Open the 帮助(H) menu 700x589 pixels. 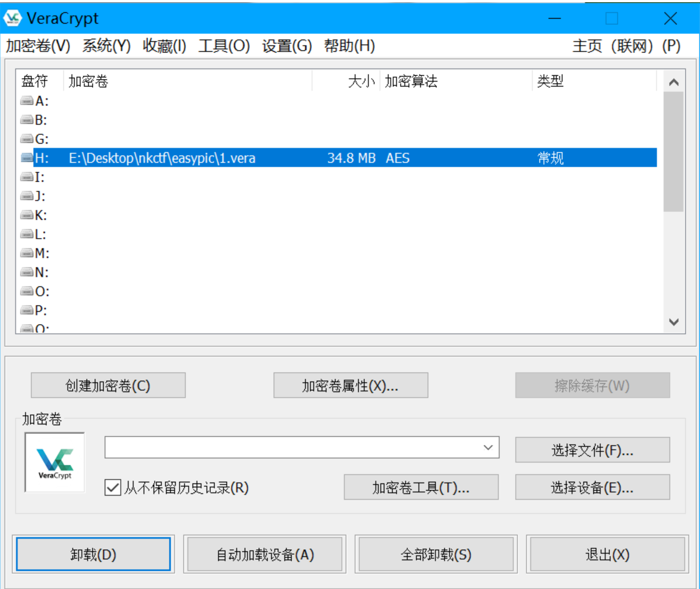pos(349,46)
